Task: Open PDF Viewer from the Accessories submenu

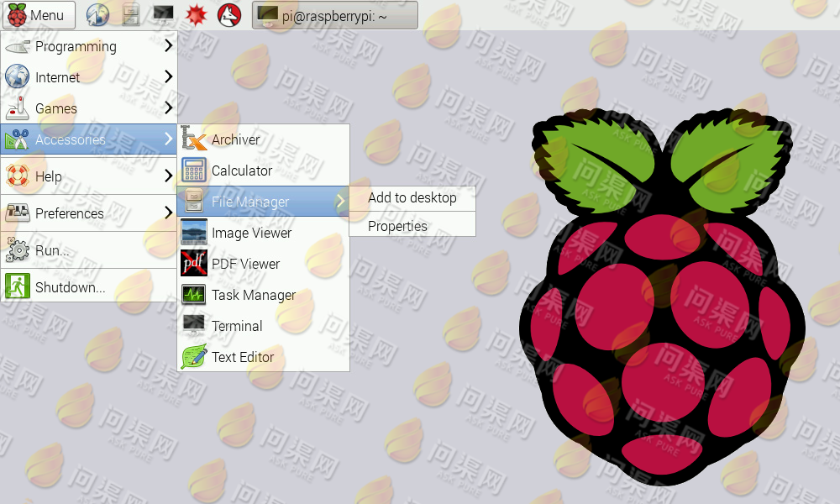Action: (x=264, y=264)
